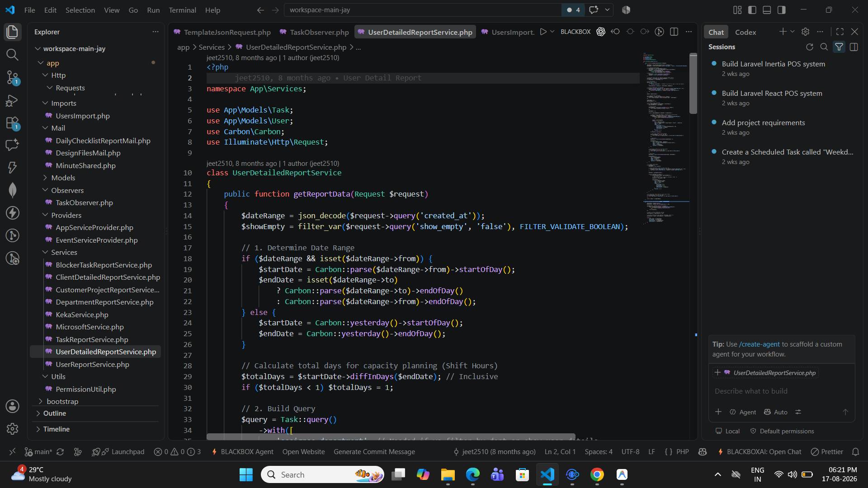Toggle the Panel layout button
The image size is (868, 488).
[x=767, y=10]
